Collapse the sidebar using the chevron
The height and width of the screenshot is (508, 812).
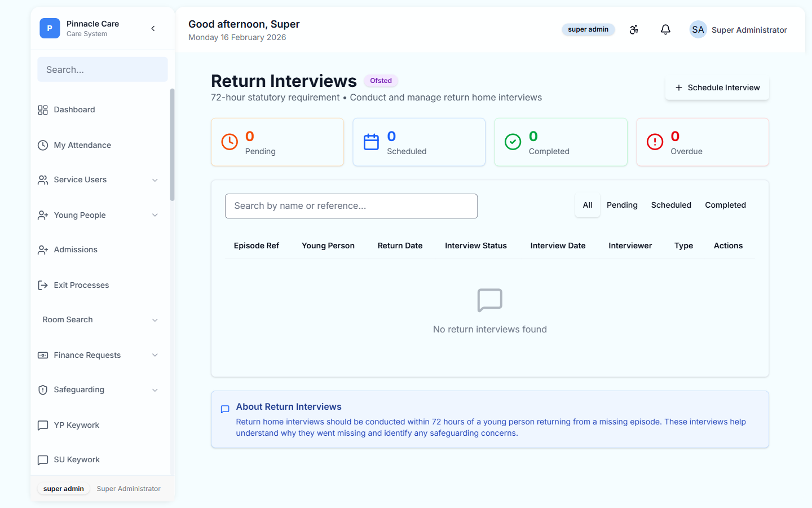(x=153, y=28)
